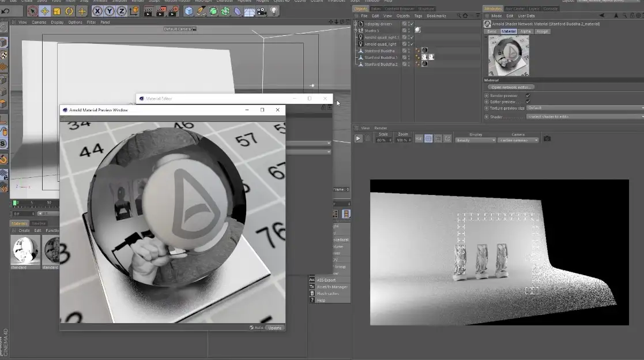Image resolution: width=644 pixels, height=360 pixels.
Task: Toggle display driver enable checkmark
Action: click(x=412, y=24)
